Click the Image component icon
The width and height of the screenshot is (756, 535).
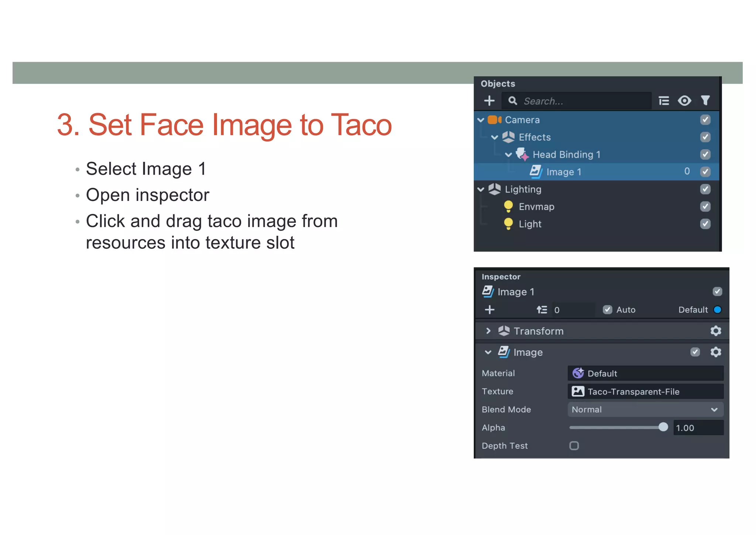coord(504,352)
